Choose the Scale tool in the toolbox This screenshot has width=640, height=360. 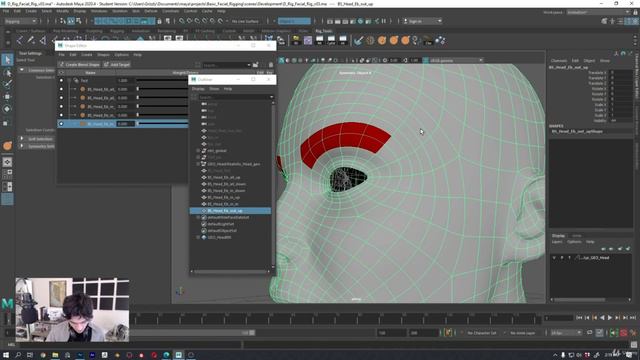[x=6, y=123]
